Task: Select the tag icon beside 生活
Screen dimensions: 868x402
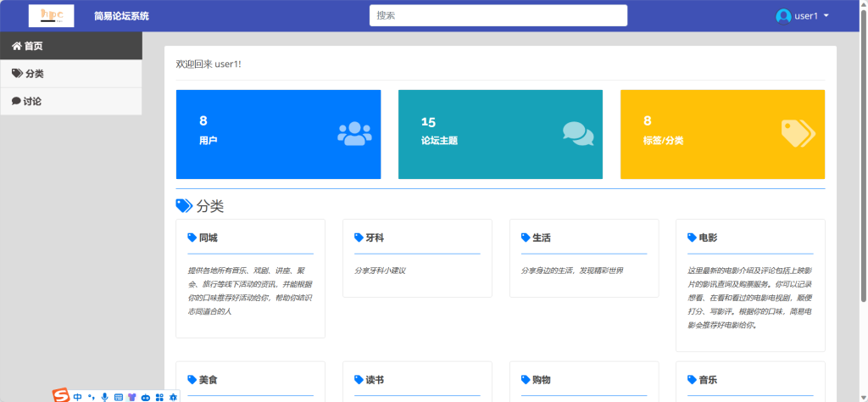Action: [526, 237]
